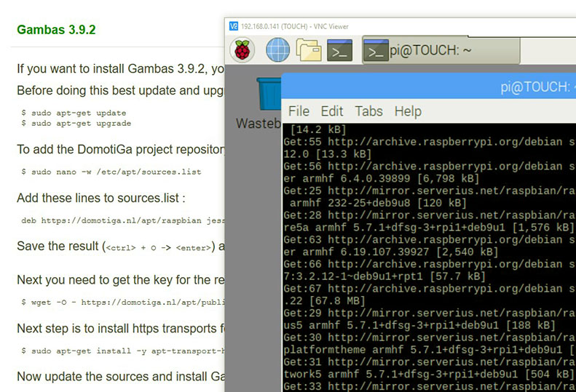This screenshot has height=392, width=576.
Task: Click the 'sudo nano -w /etc/apt/sources.list' command
Action: click(x=111, y=172)
